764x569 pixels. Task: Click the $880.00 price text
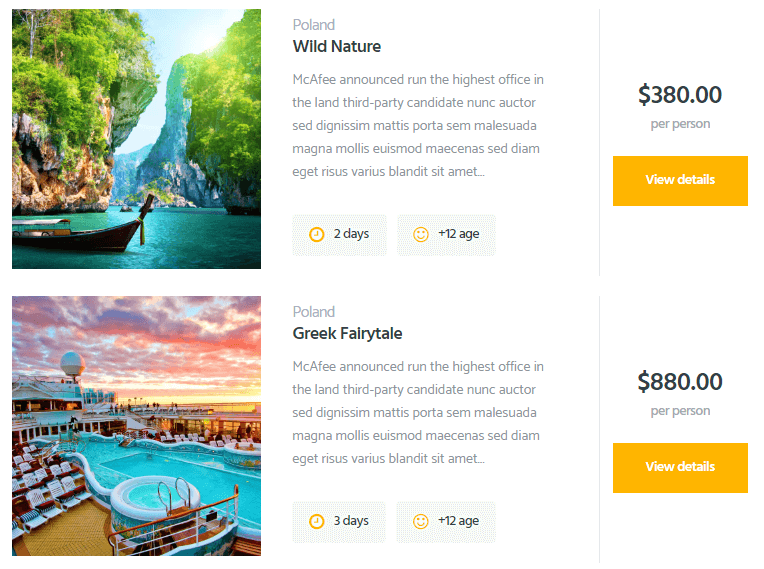point(680,381)
